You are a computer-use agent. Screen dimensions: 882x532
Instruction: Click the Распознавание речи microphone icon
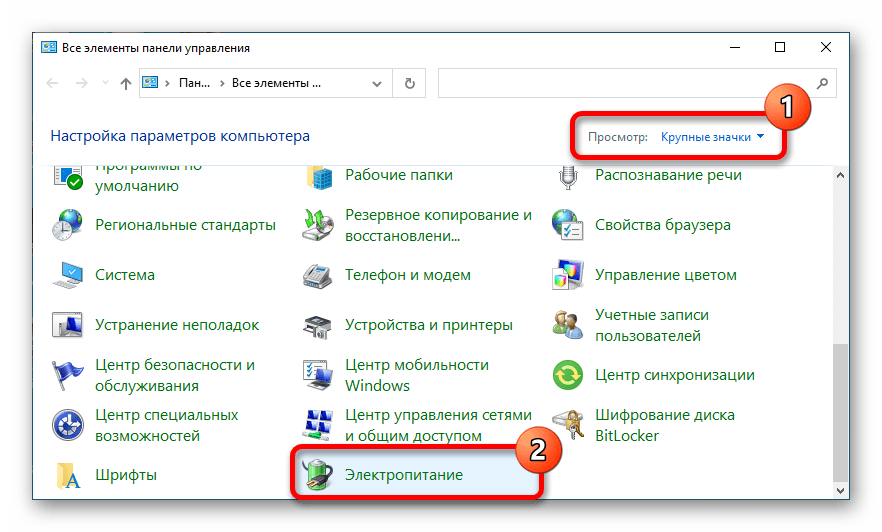point(567,176)
